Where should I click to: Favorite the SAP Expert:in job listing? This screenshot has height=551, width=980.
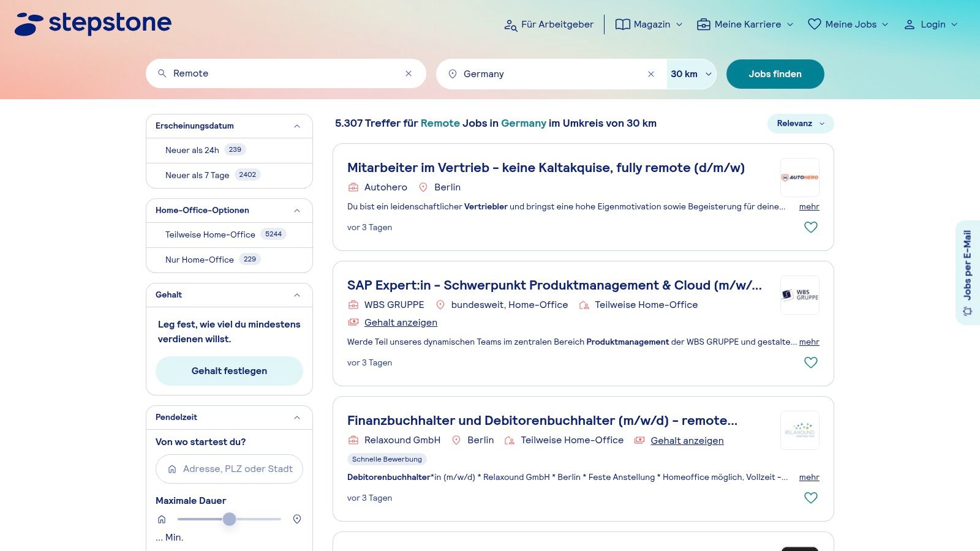pos(810,362)
